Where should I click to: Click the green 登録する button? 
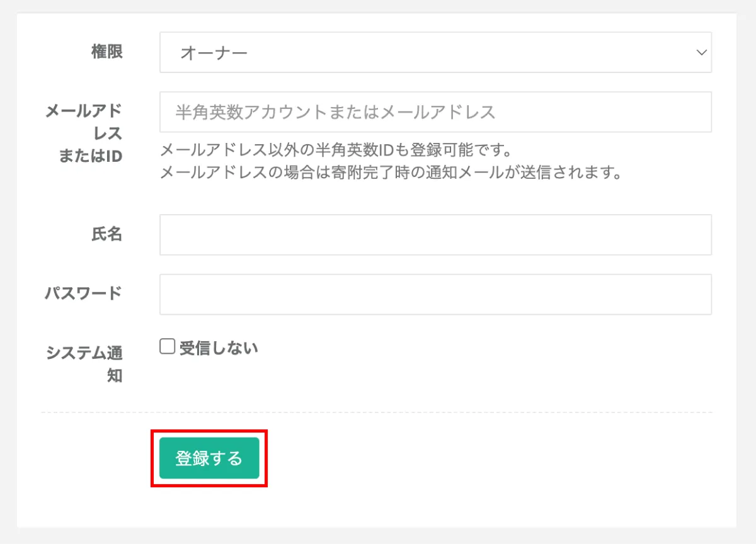click(209, 458)
